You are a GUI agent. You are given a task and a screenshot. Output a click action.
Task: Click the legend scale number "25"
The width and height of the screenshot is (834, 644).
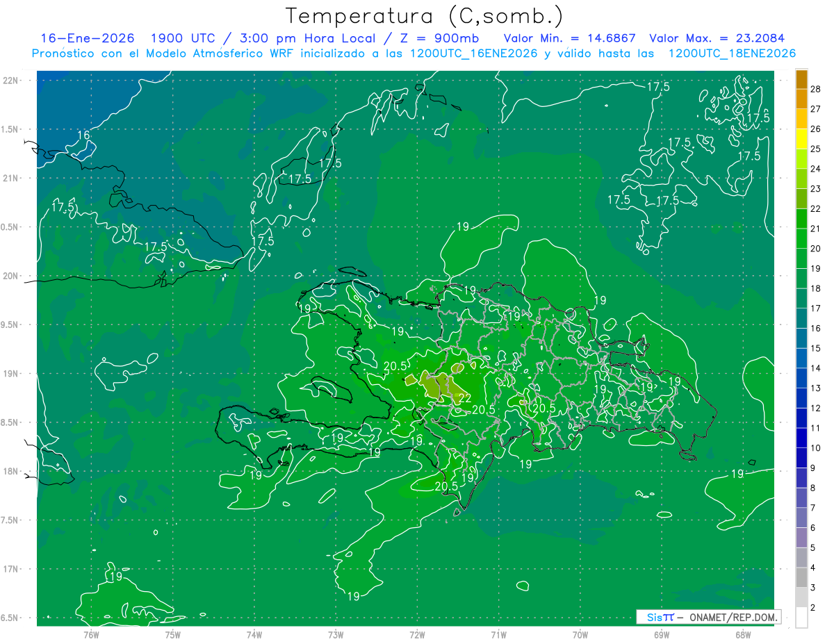click(816, 149)
